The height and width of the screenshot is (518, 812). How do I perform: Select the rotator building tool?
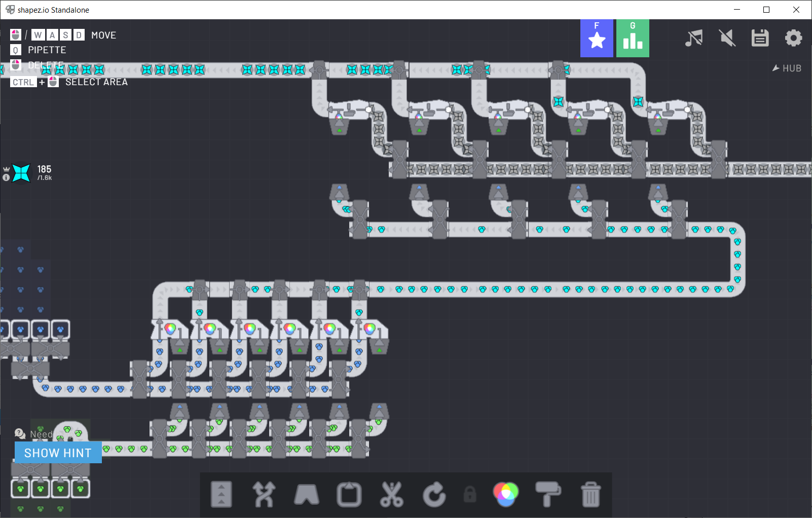click(434, 494)
